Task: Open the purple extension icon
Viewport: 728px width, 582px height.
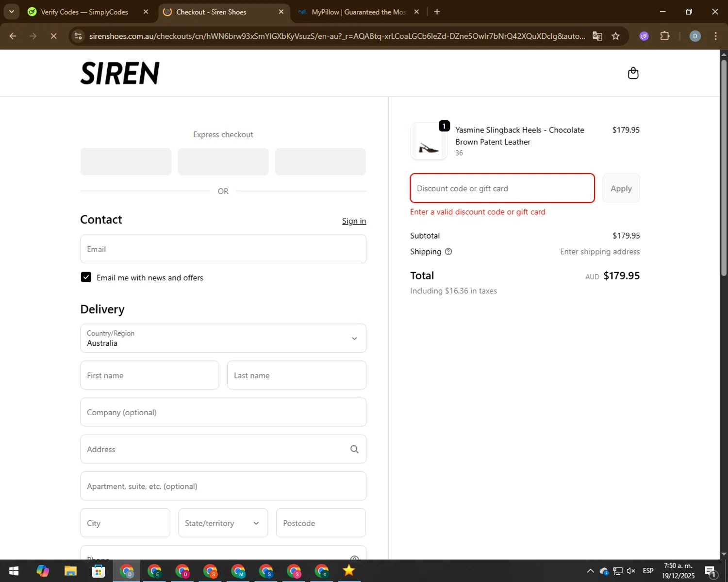Action: click(644, 36)
